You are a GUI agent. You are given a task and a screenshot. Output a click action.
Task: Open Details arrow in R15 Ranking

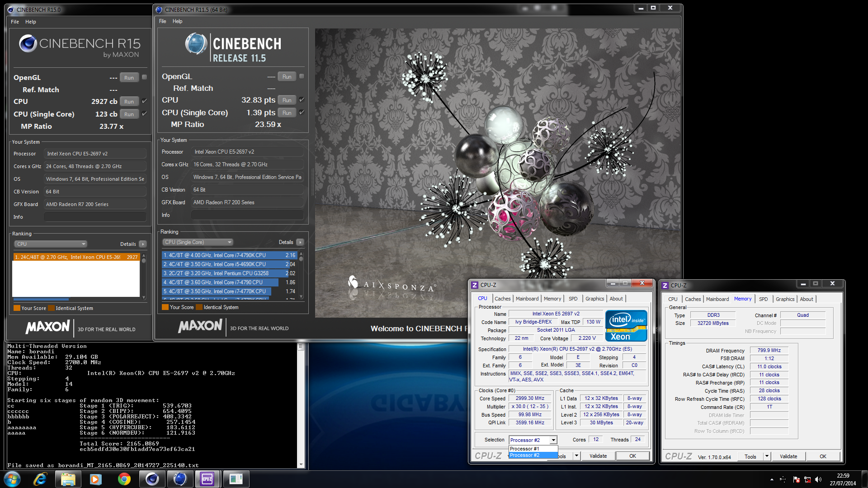(143, 244)
